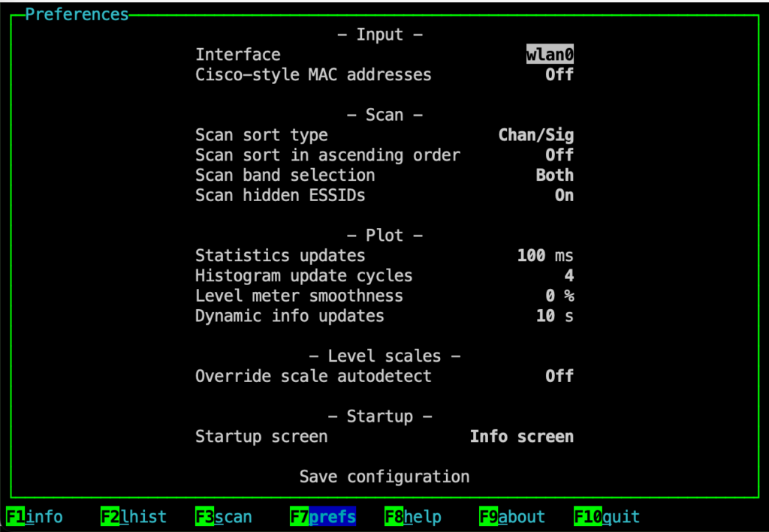Select Histogram update cycles value 4
Image resolution: width=769 pixels, height=532 pixels.
click(x=569, y=275)
